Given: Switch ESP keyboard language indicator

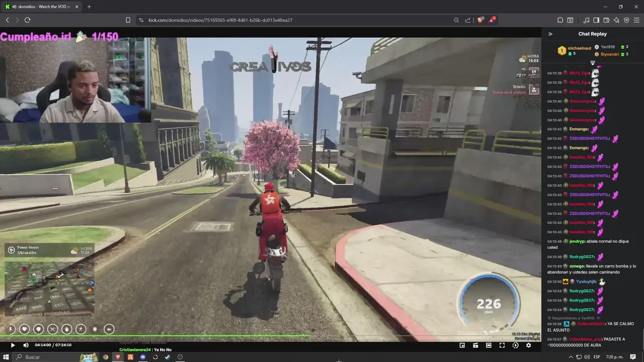Looking at the screenshot, I should pyautogui.click(x=597, y=357).
